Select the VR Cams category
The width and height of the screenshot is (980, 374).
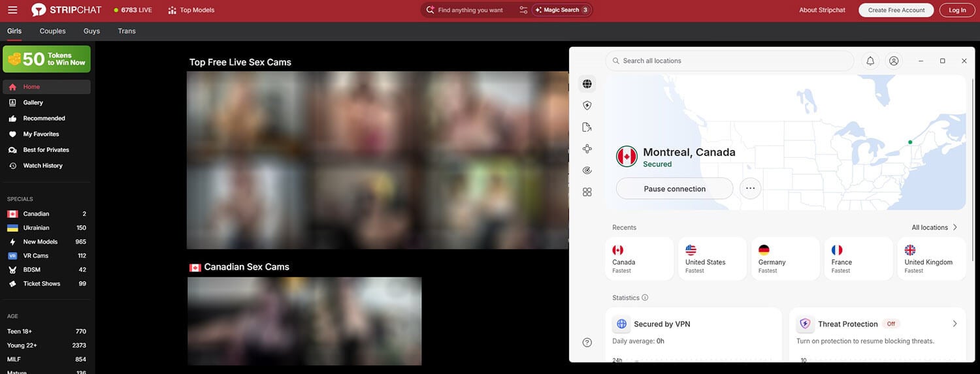[46, 256]
